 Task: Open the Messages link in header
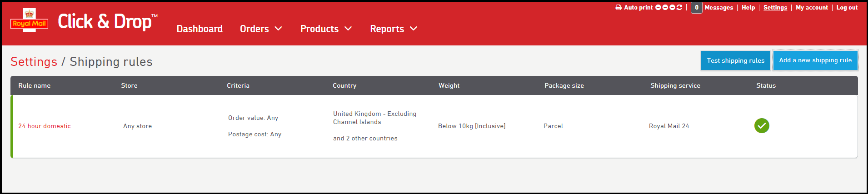click(718, 8)
